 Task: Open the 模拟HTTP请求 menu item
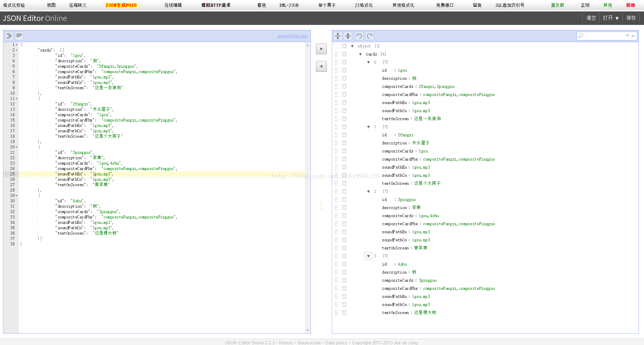click(216, 5)
